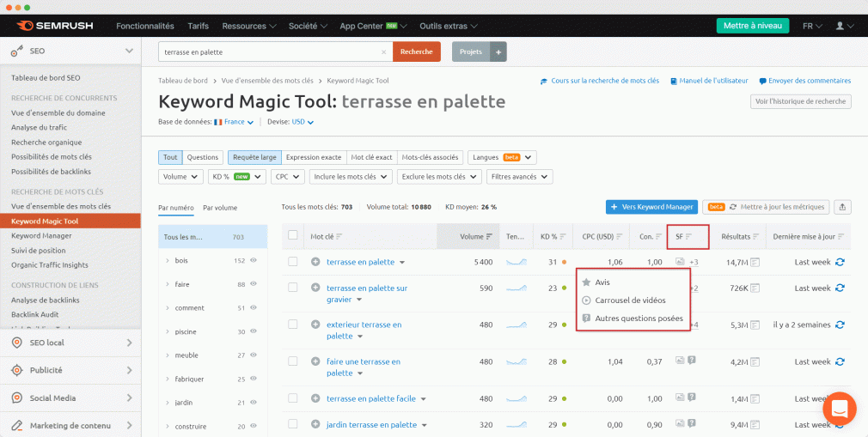Open the Volume filter dropdown
Image resolution: width=868 pixels, height=437 pixels.
click(x=180, y=177)
